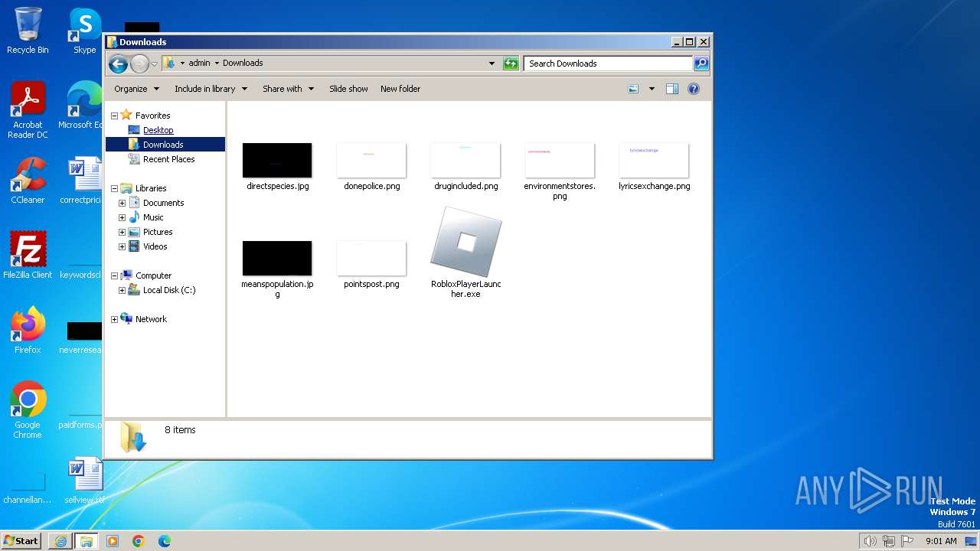Click New folder button
980x551 pixels.
(x=400, y=89)
